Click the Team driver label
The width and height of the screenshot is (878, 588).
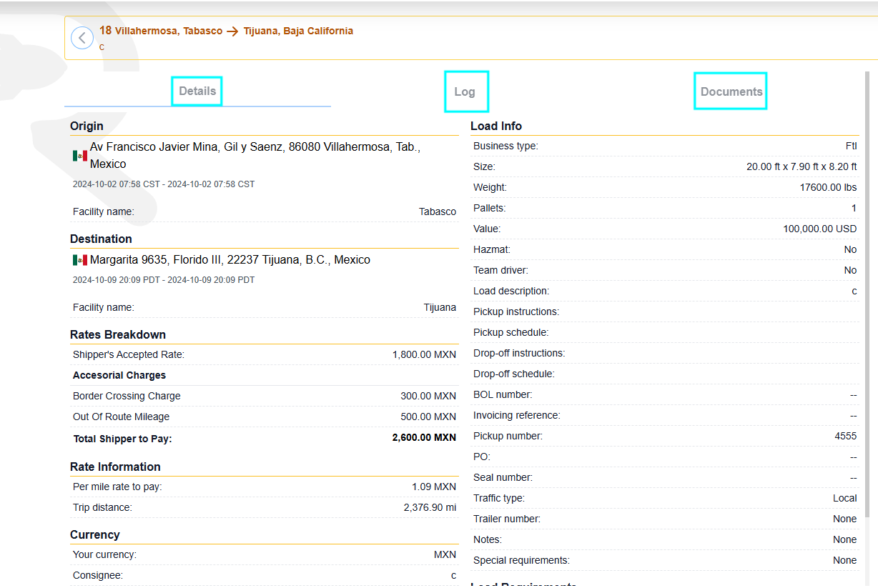point(500,270)
